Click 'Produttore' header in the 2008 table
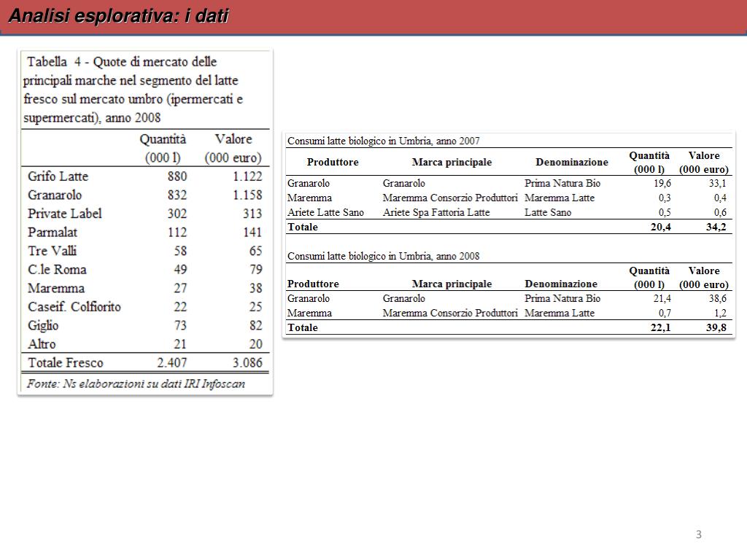The image size is (747, 560). 313,284
